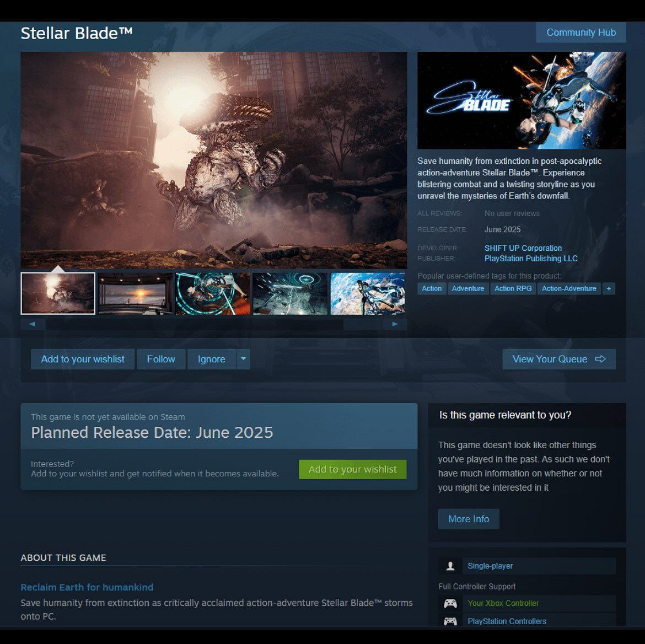Select the space scene screenshot thumbnail
The width and height of the screenshot is (645, 644).
(x=367, y=293)
